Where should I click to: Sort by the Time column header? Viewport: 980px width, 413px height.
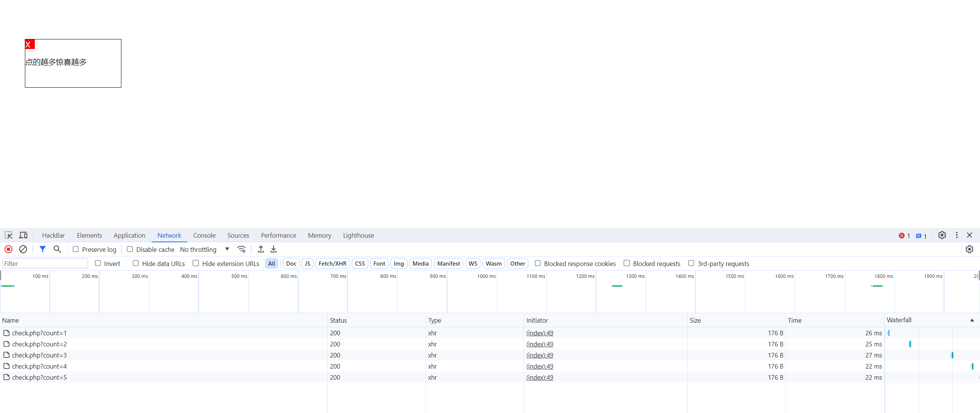tap(835, 320)
